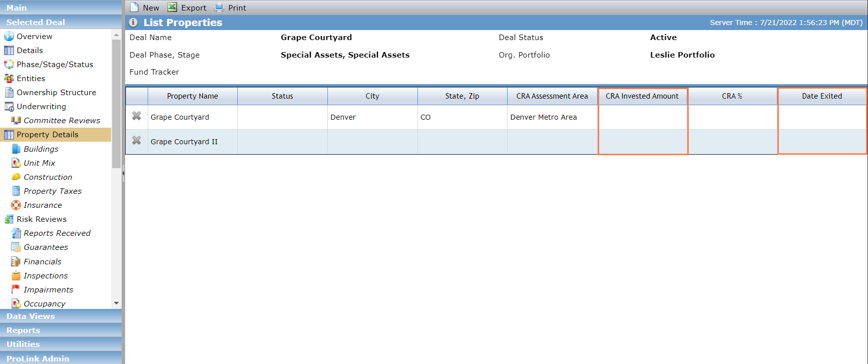Screen dimensions: 868x364
Task: Click the sidebar splitter collapse handle
Action: point(123,173)
